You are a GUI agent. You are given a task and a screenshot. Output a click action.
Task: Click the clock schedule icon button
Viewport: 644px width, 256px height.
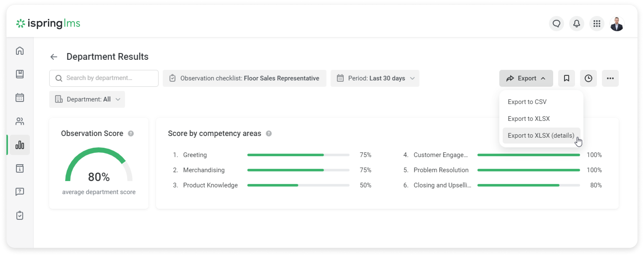pyautogui.click(x=588, y=78)
